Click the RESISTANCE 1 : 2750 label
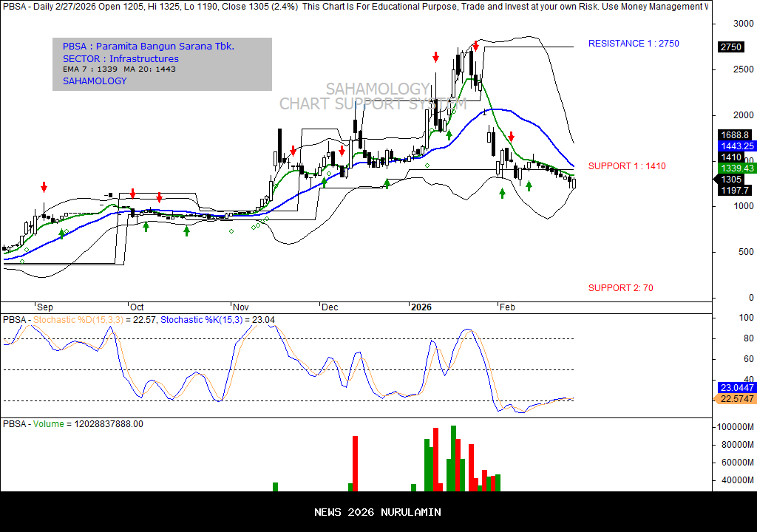The width and height of the screenshot is (757, 532). (634, 44)
